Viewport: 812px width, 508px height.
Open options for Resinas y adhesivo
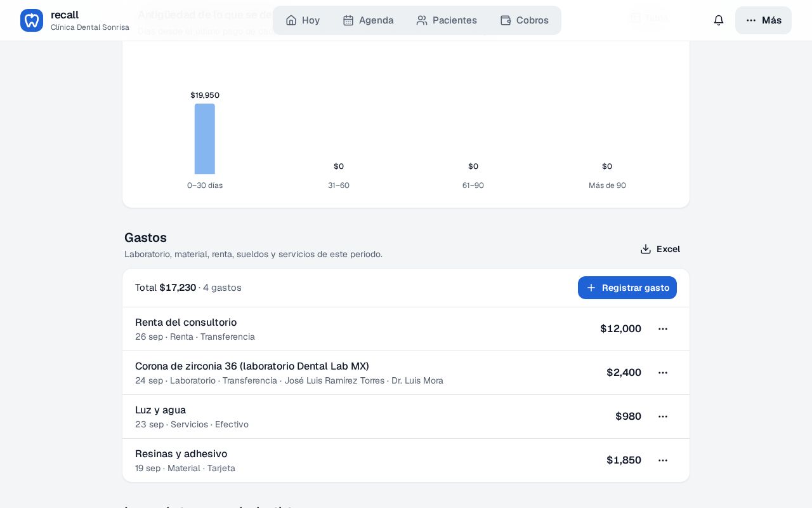tap(663, 460)
